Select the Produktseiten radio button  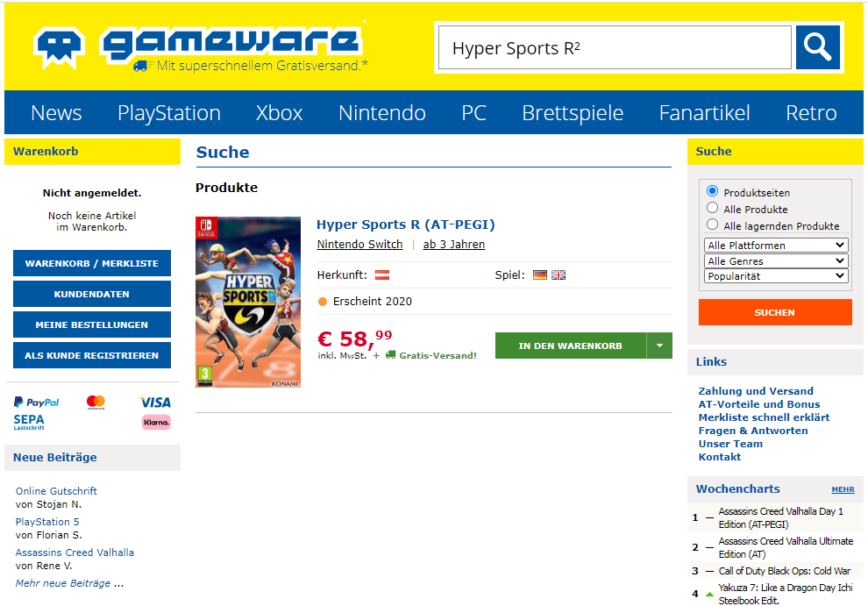click(713, 191)
